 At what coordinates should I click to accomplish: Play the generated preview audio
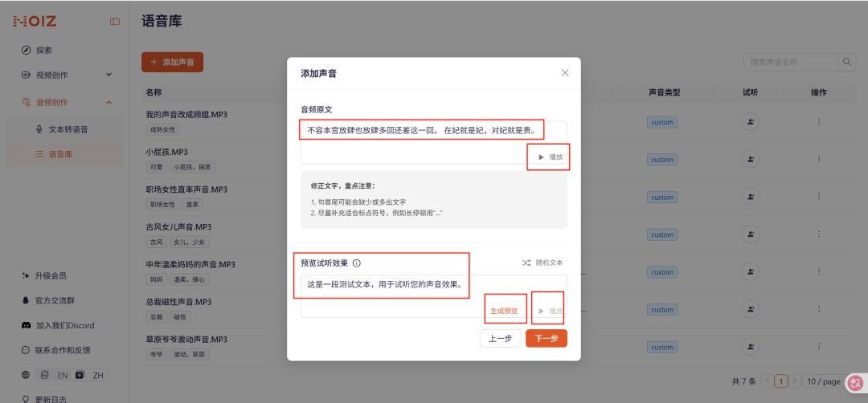coord(551,311)
